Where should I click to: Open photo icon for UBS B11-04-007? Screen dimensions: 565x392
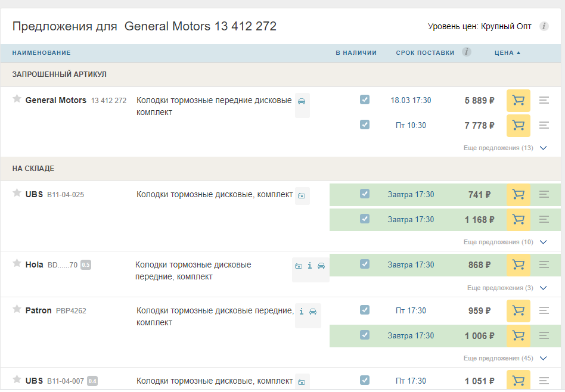[302, 382]
